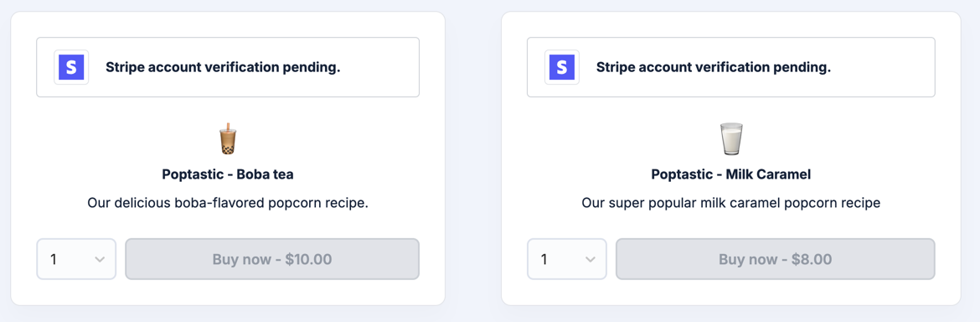Click the Stripe verification pending text on the left
980x322 pixels.
[x=223, y=68]
